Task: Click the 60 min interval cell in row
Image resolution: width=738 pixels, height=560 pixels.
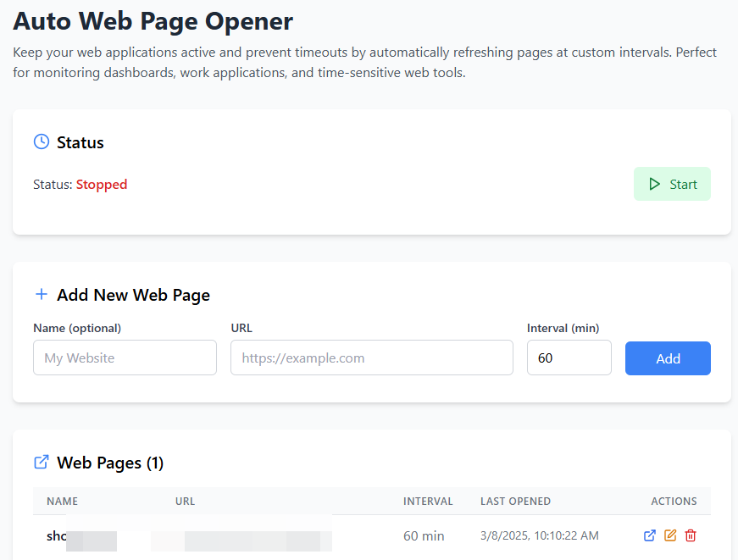Action: click(424, 535)
